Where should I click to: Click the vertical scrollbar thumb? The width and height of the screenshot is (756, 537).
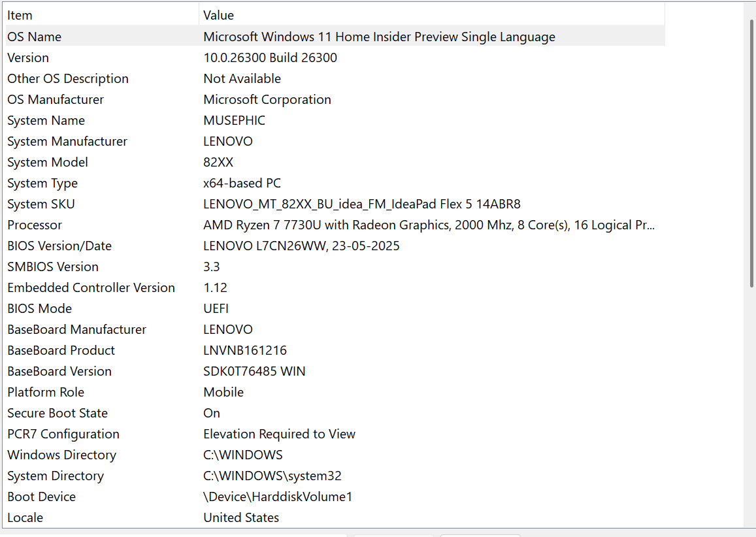pos(751,154)
